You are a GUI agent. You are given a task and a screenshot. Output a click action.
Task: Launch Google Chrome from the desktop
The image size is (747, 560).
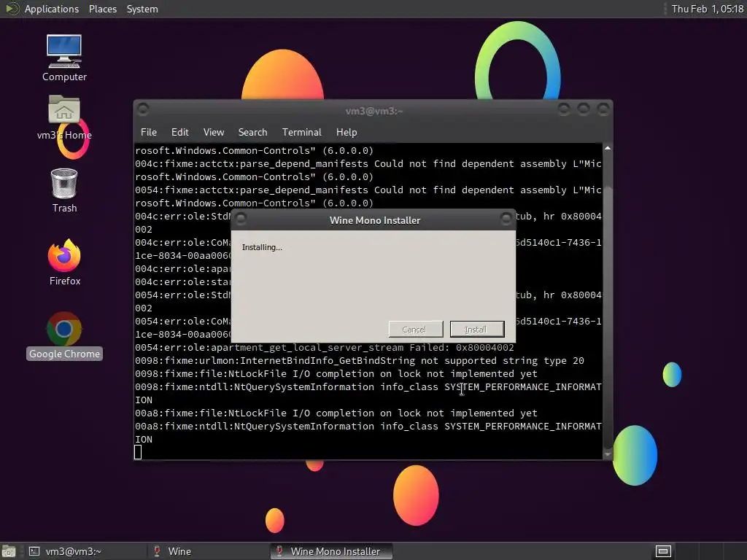pyautogui.click(x=64, y=335)
